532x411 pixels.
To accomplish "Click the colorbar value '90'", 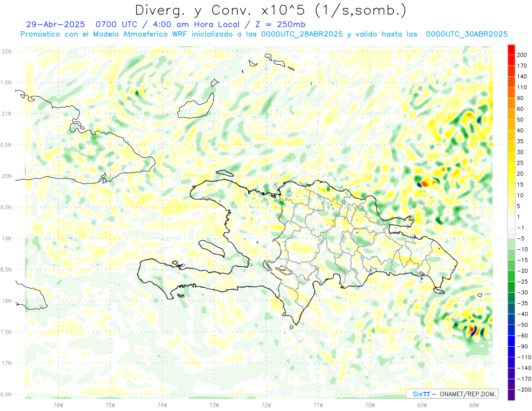I will 521,98.
